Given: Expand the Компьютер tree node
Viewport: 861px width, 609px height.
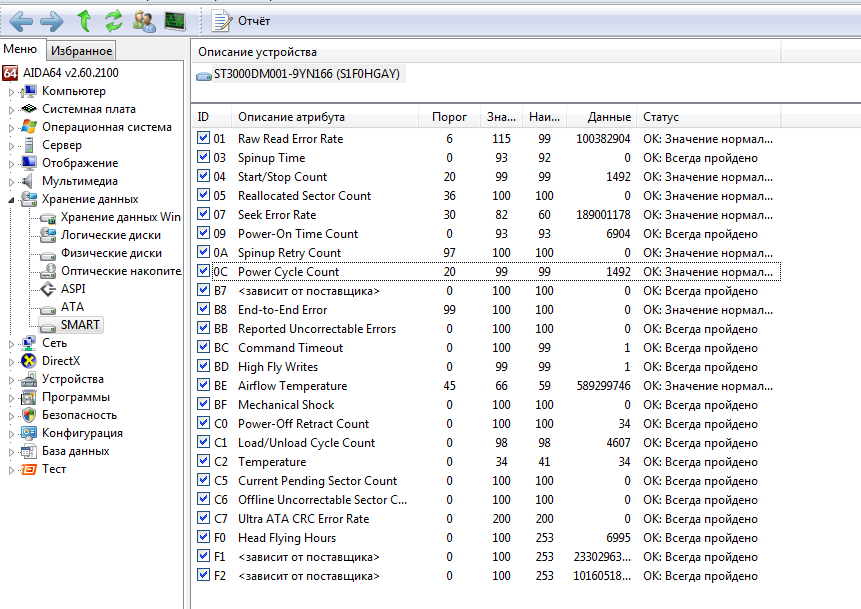Looking at the screenshot, I should coord(11,92).
